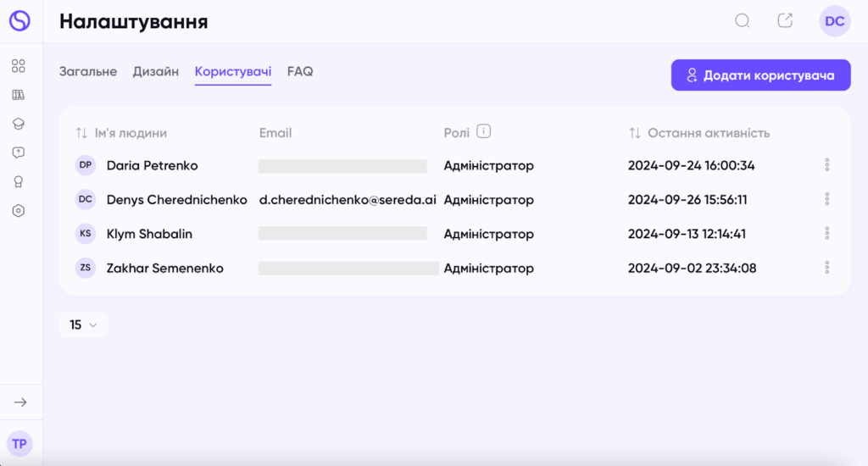The height and width of the screenshot is (466, 868).
Task: Open the question chat bubble icon
Action: tap(19, 153)
